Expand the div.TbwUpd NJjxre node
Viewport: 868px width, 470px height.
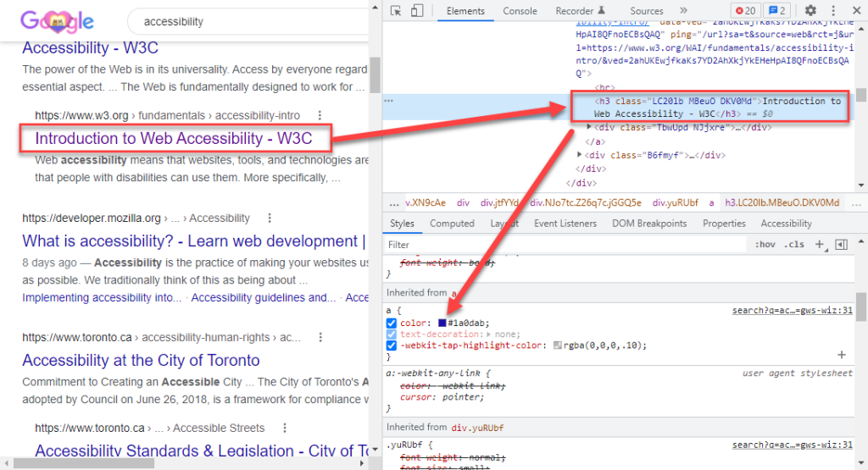pos(590,127)
